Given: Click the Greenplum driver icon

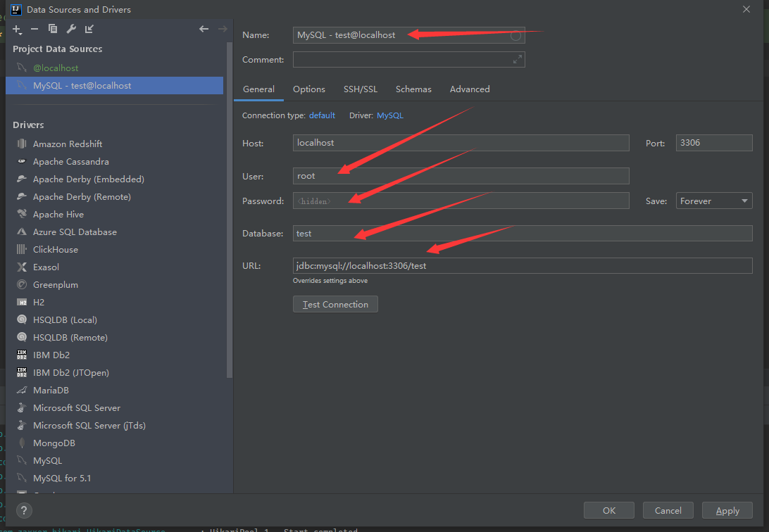Looking at the screenshot, I should tap(22, 284).
